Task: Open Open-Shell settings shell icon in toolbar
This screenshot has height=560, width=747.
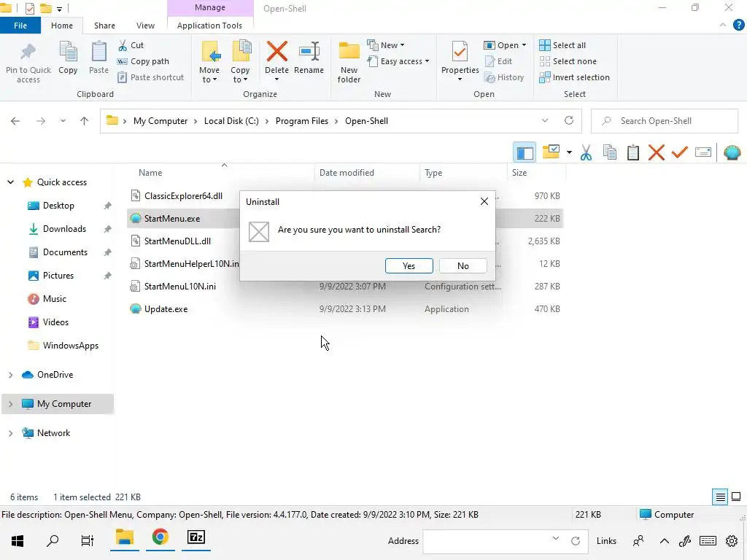Action: point(732,152)
